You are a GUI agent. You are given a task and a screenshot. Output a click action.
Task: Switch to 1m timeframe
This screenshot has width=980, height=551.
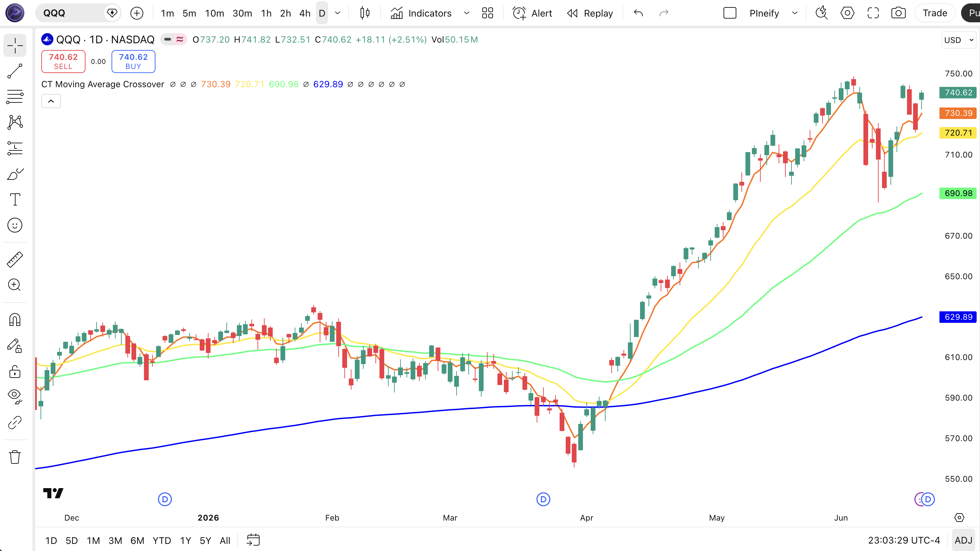pos(167,13)
